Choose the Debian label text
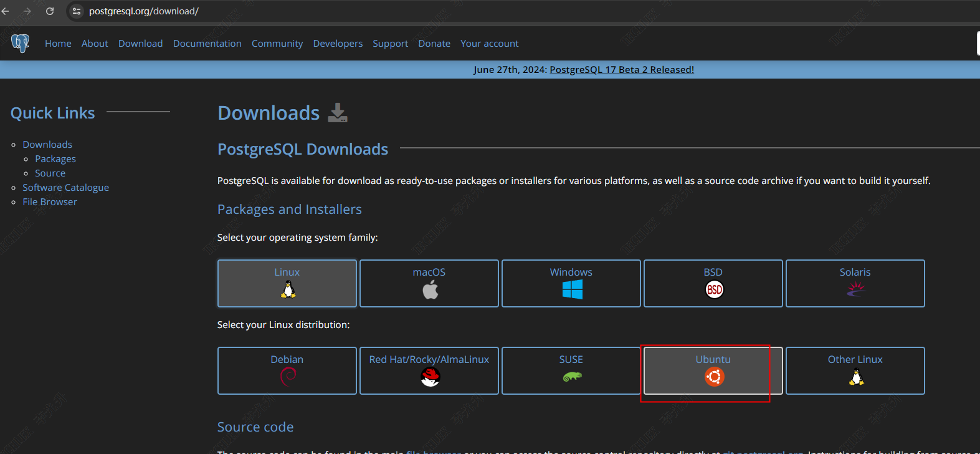The height and width of the screenshot is (454, 980). 287,360
